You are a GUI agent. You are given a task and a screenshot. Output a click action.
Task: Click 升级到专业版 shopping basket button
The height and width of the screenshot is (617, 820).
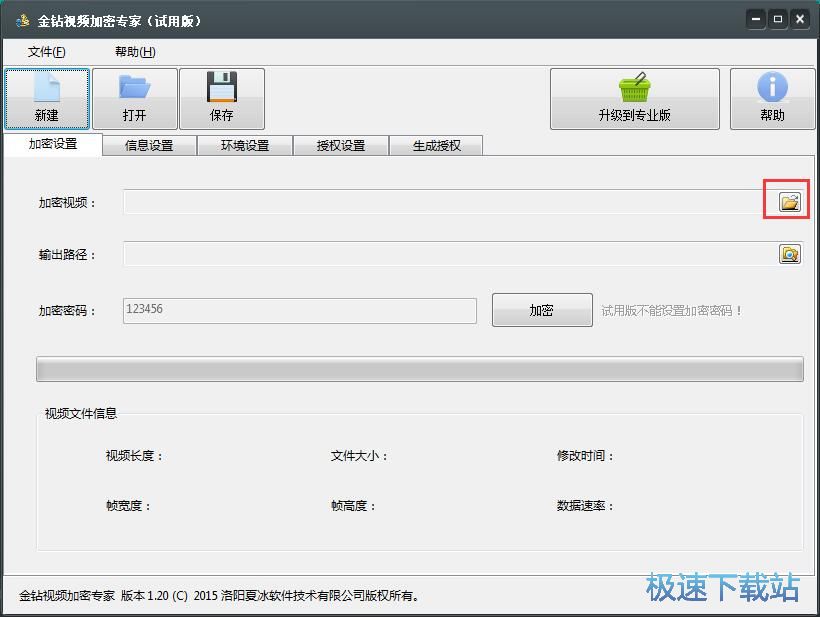pyautogui.click(x=634, y=99)
